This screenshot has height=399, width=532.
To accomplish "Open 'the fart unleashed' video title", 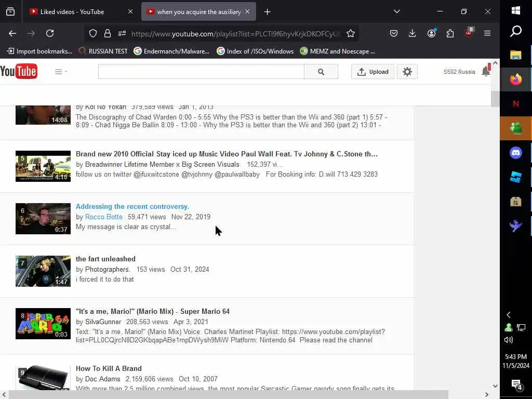I will click(105, 259).
